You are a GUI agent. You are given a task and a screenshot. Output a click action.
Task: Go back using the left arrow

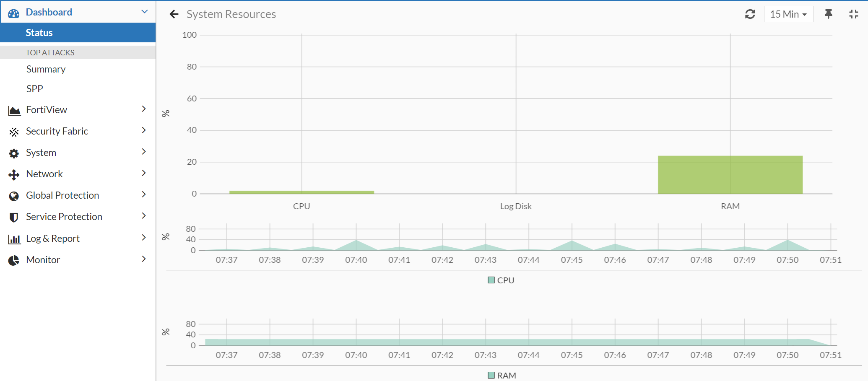pyautogui.click(x=174, y=14)
